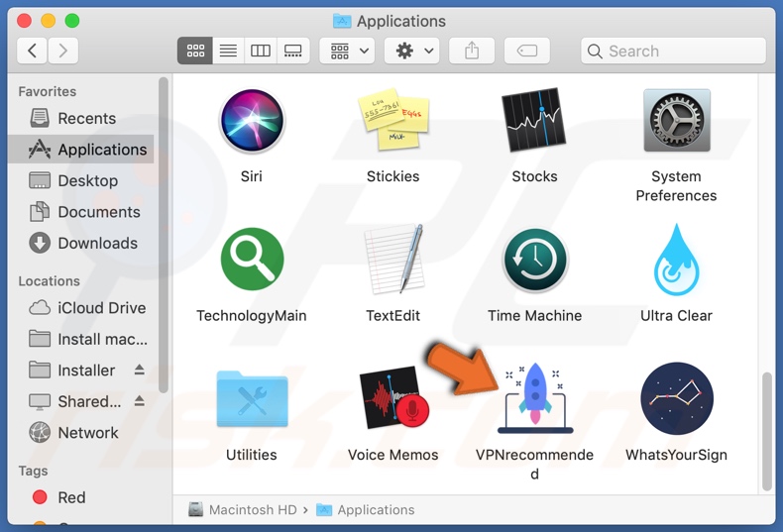783x532 pixels.
Task: Select the Time Machine app icon
Action: click(535, 260)
